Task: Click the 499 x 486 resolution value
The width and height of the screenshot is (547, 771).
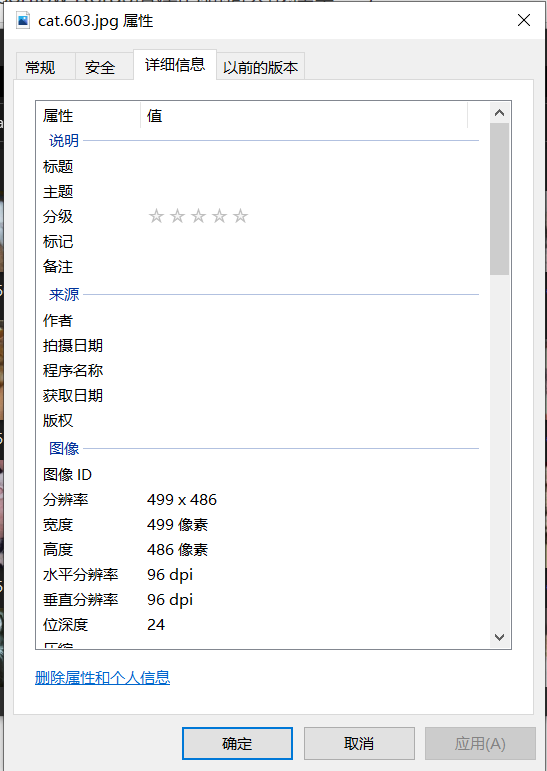Action: point(182,500)
